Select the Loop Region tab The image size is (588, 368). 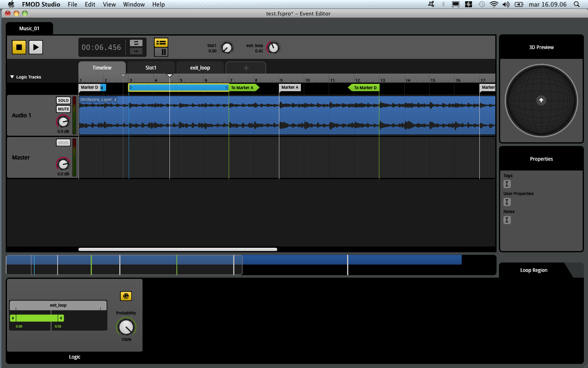534,270
